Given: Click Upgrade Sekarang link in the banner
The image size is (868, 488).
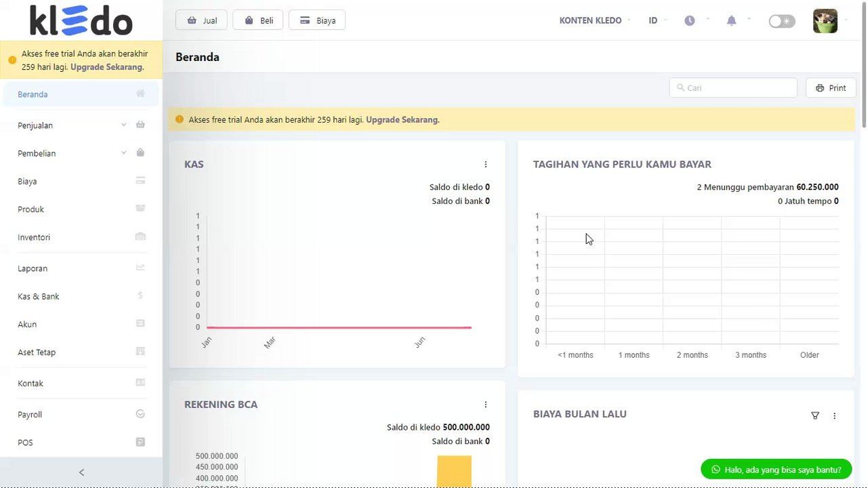Looking at the screenshot, I should pyautogui.click(x=402, y=120).
